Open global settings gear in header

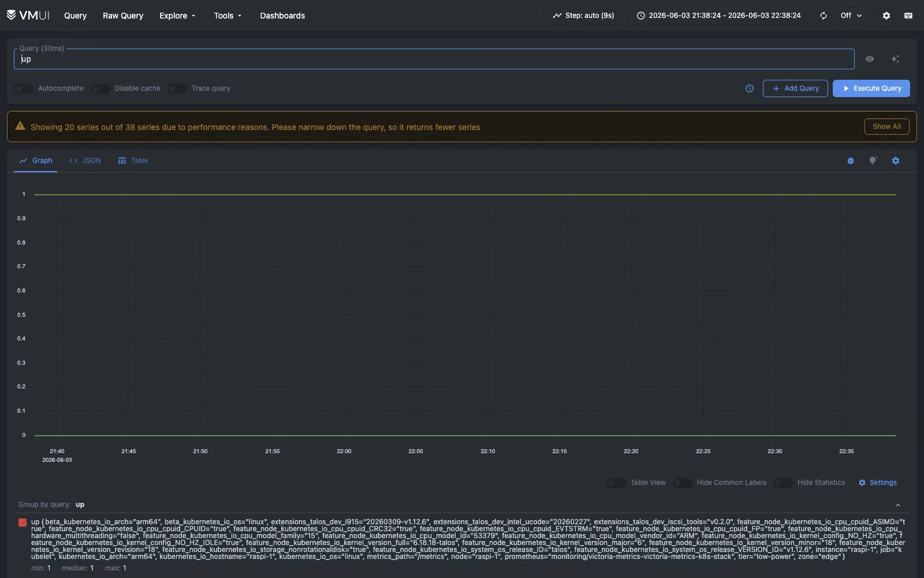(886, 16)
